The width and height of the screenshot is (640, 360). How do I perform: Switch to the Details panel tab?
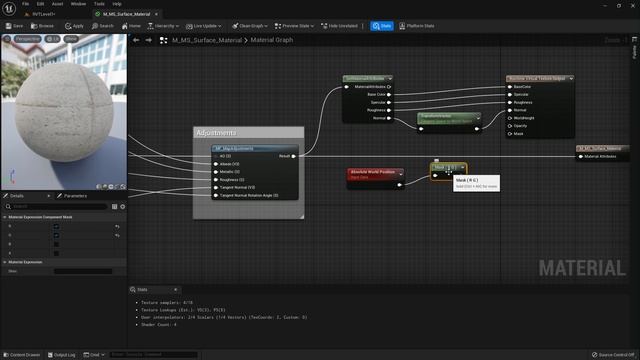(x=17, y=196)
